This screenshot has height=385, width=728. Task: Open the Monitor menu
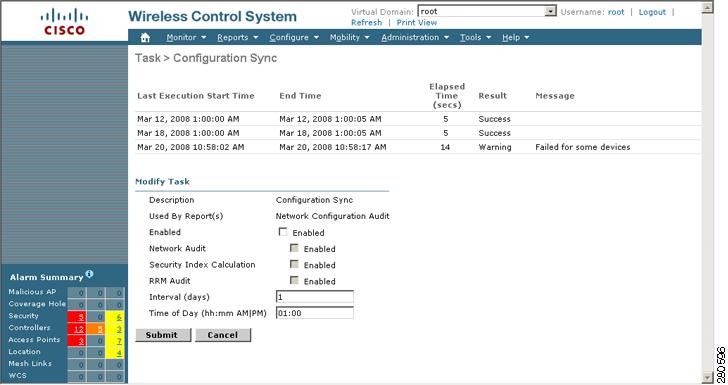pos(186,38)
